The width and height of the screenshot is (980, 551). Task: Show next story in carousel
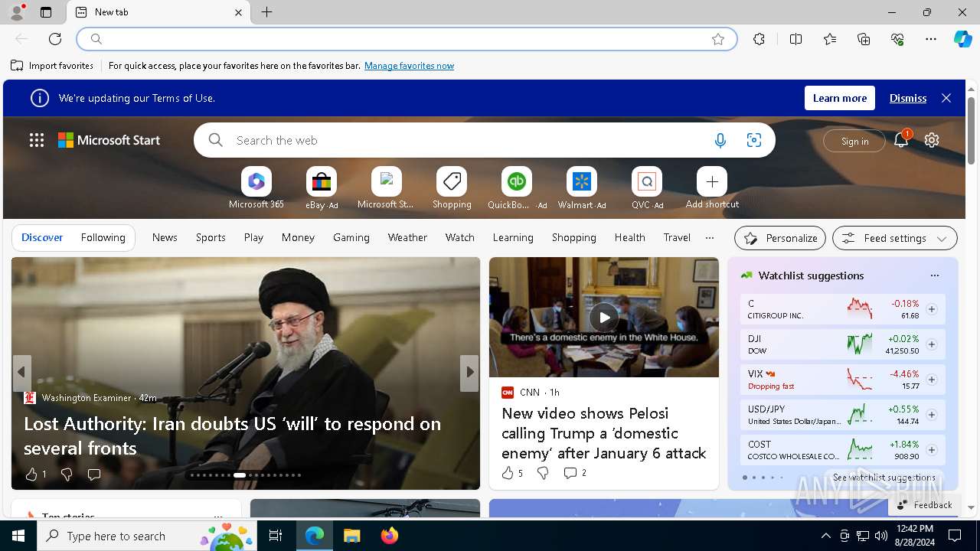[x=469, y=373]
